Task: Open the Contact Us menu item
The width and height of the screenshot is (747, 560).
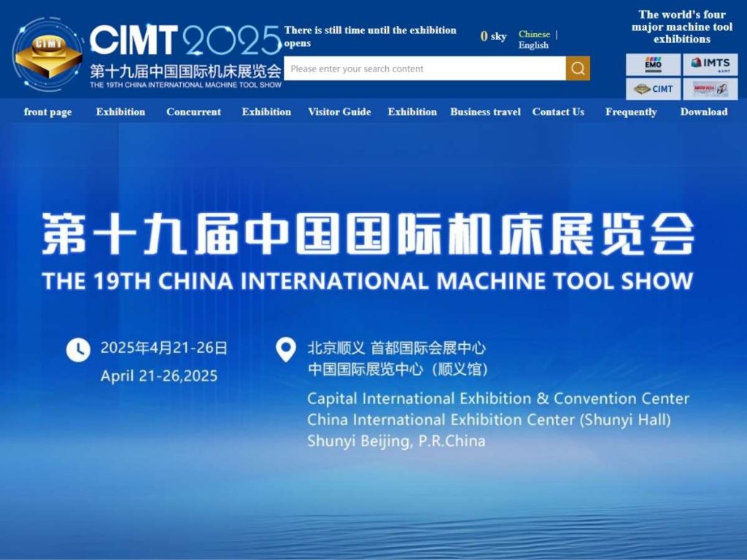Action: coord(558,112)
